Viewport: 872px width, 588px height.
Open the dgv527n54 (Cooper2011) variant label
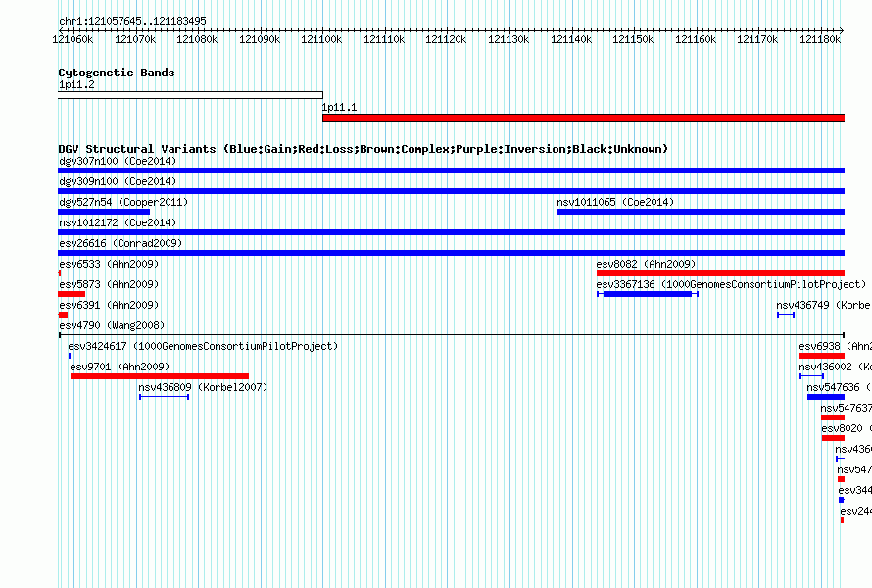pyautogui.click(x=123, y=202)
